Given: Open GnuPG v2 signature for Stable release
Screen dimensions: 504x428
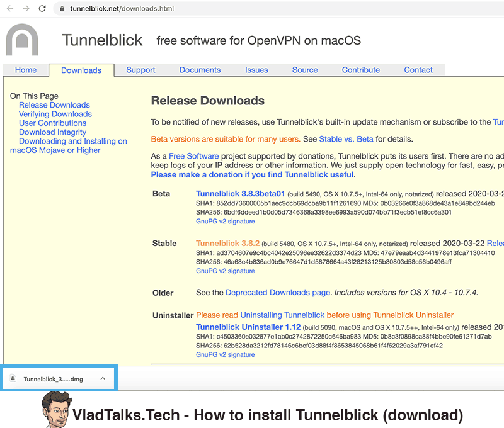Looking at the screenshot, I should click(x=226, y=271).
